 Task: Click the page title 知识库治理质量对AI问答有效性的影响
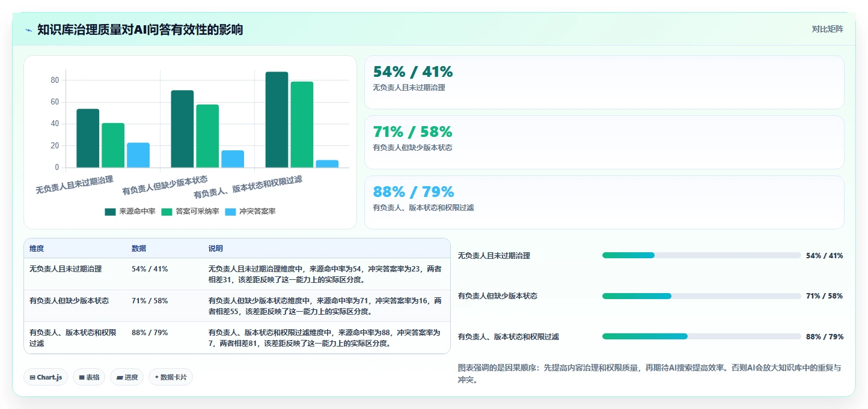click(140, 29)
